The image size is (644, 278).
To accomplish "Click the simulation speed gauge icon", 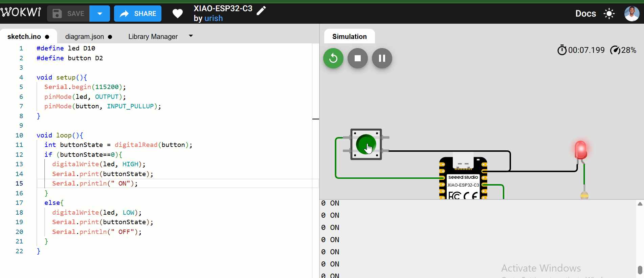I will click(615, 50).
